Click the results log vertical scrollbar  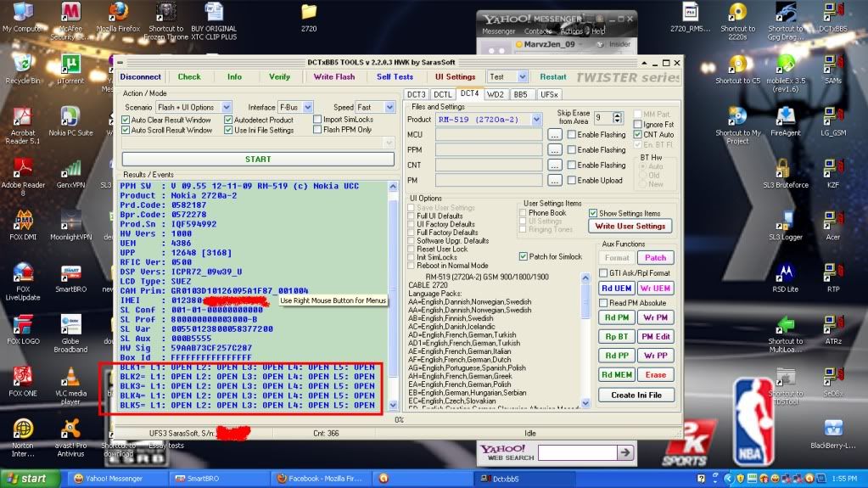click(x=393, y=296)
